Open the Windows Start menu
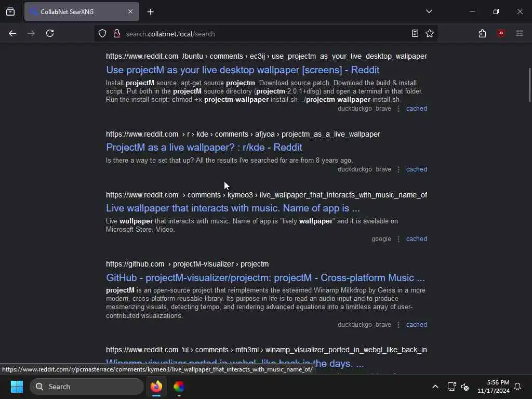The width and height of the screenshot is (532, 399). (17, 387)
